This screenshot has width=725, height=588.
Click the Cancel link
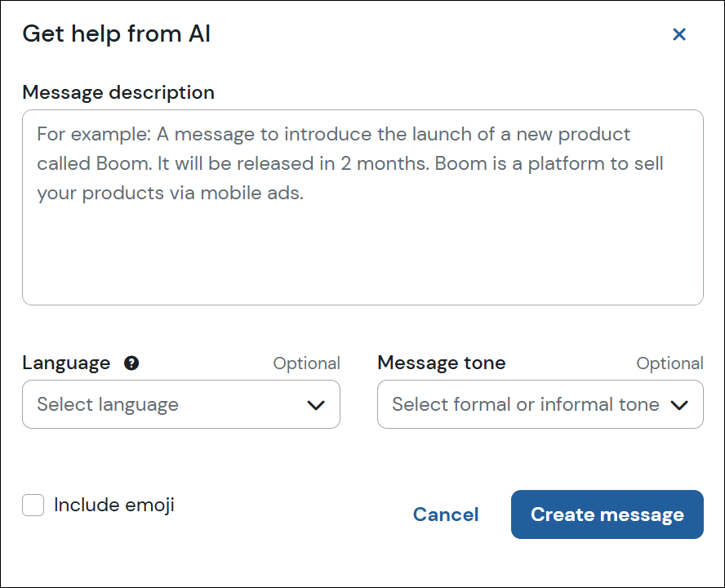click(446, 514)
